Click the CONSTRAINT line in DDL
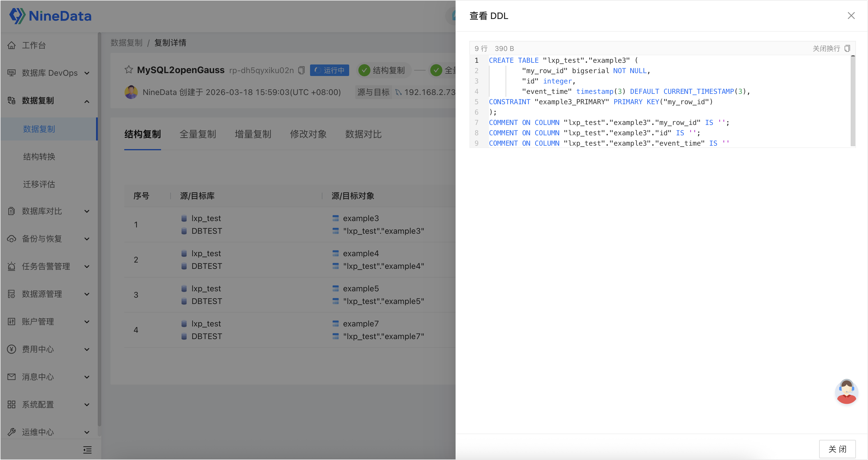The image size is (868, 460). (x=601, y=102)
